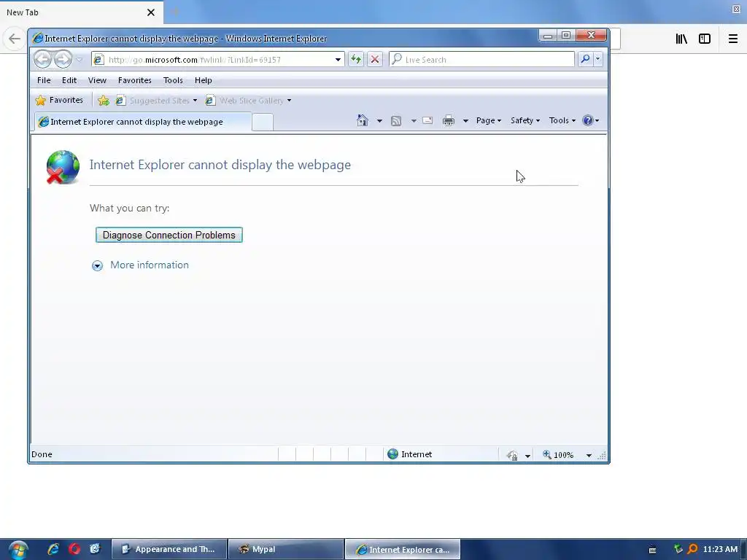Expand the address bar autocomplete dropdown arrow

(338, 60)
